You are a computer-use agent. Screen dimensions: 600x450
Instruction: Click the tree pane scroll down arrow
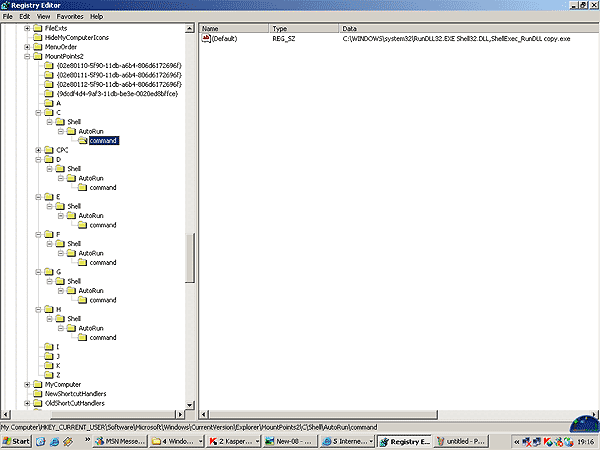point(190,405)
